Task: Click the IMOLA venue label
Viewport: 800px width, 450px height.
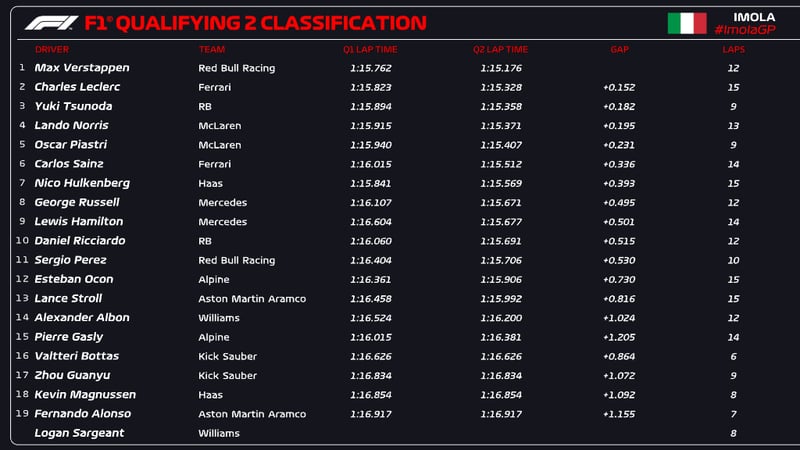Action: point(754,16)
